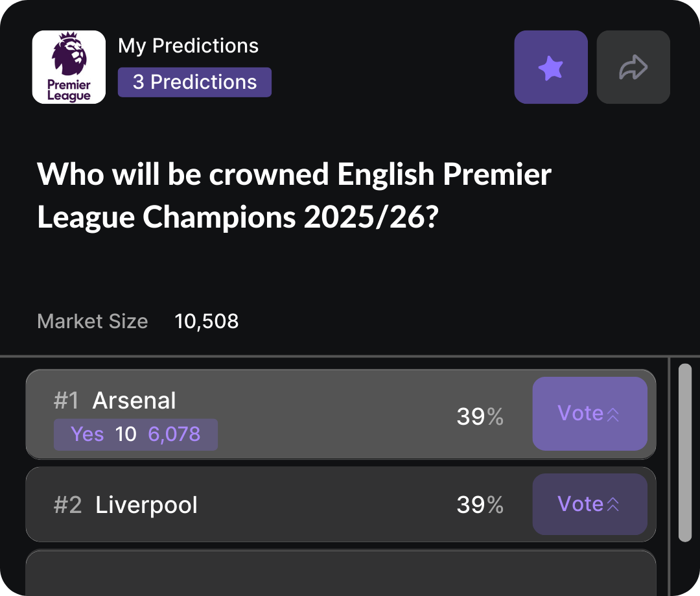Open the Premier League Champions question title
The width and height of the screenshot is (700, 596).
[x=294, y=197]
